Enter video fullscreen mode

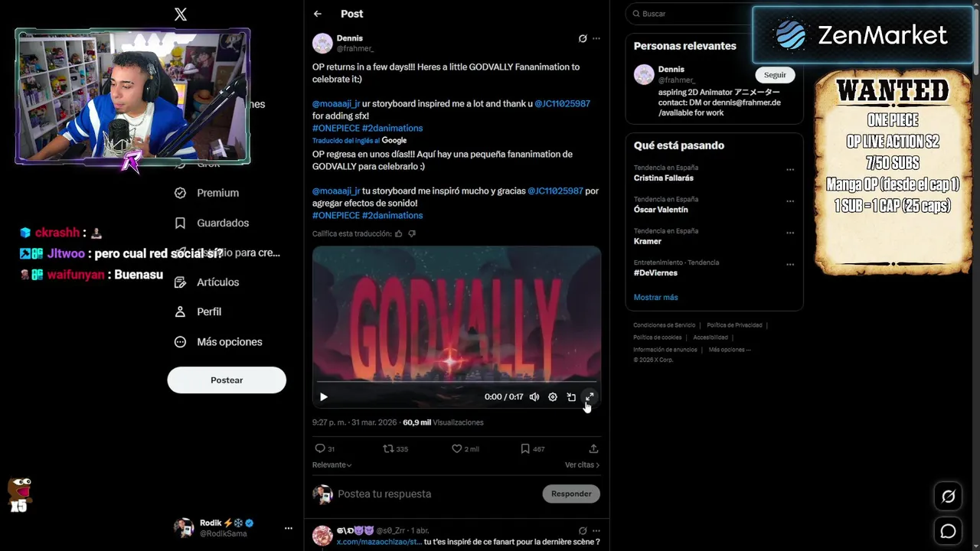click(590, 397)
